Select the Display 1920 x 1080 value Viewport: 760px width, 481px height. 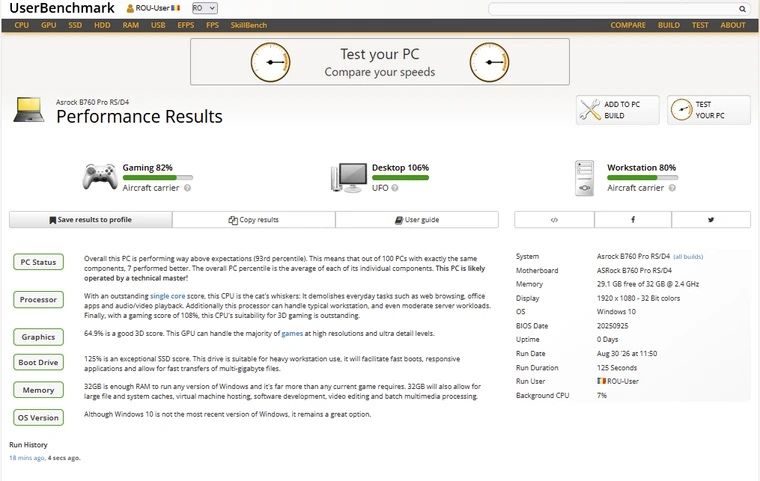click(x=638, y=298)
